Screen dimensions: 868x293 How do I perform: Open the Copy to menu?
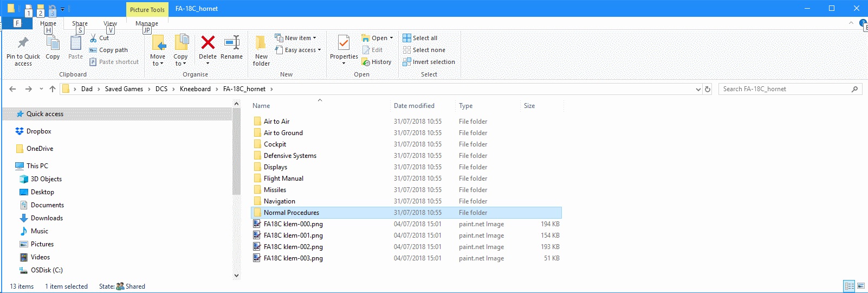click(x=180, y=50)
